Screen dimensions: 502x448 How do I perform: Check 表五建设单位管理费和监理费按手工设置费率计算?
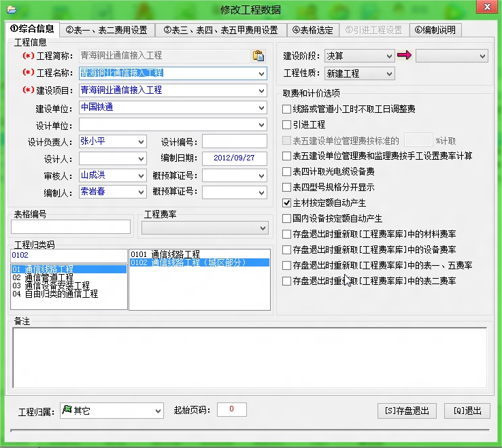286,156
